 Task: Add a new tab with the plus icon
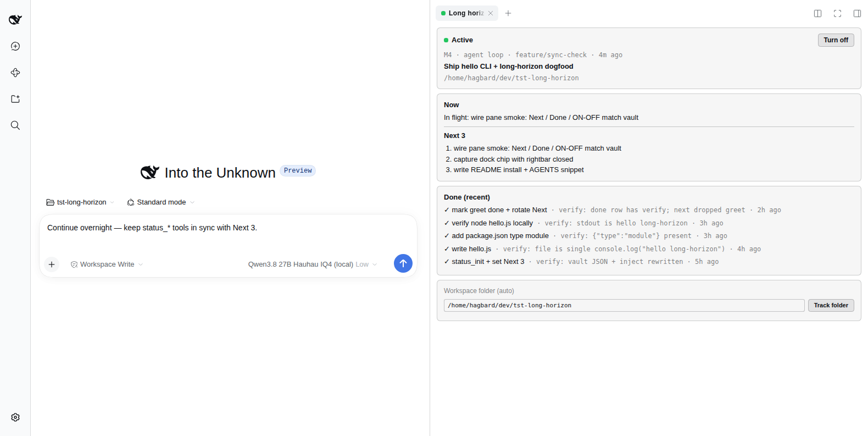pyautogui.click(x=508, y=13)
